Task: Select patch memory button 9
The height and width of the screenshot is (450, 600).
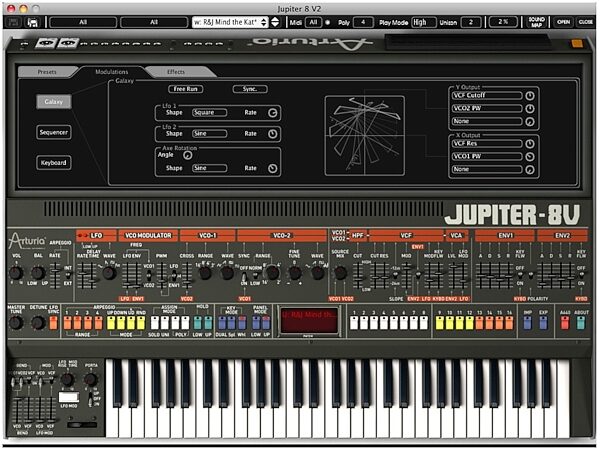Action: coord(440,323)
